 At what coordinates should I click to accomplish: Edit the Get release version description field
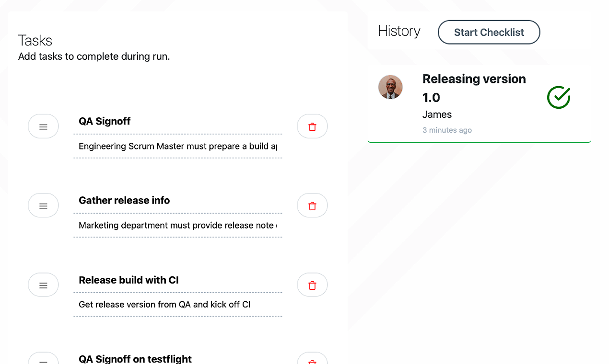pos(177,305)
